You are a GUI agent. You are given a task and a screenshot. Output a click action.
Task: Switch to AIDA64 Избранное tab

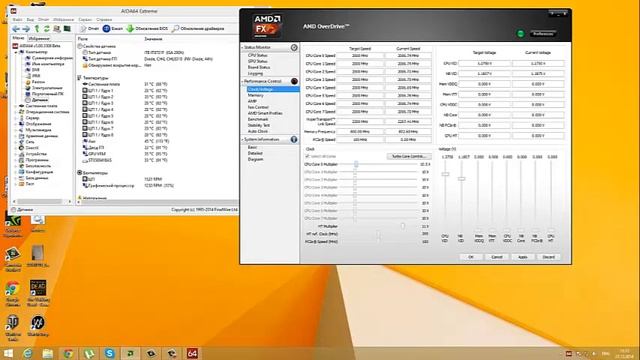[x=39, y=38]
